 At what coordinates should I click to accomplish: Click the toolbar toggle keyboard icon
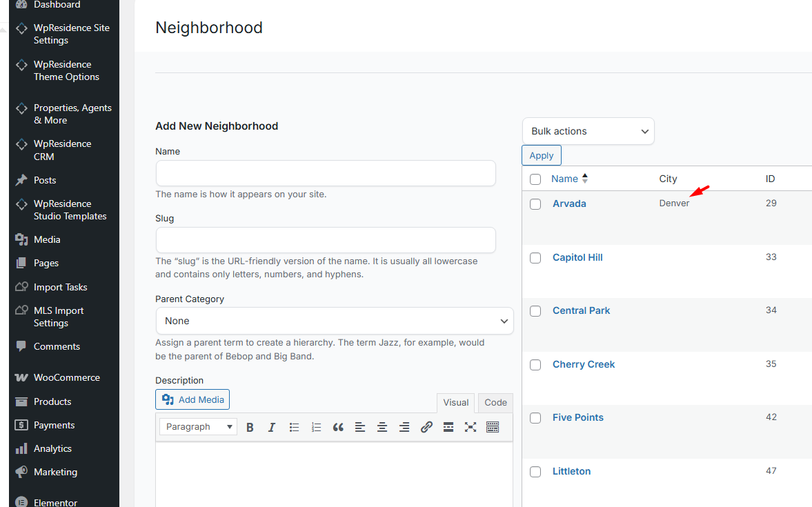493,427
